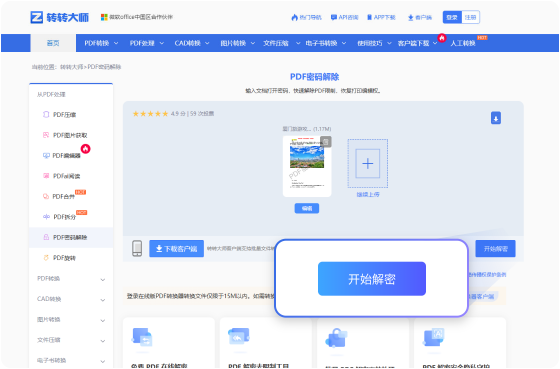The width and height of the screenshot is (560, 369).
Task: Click the third feature card lock icon
Action: coord(336,338)
